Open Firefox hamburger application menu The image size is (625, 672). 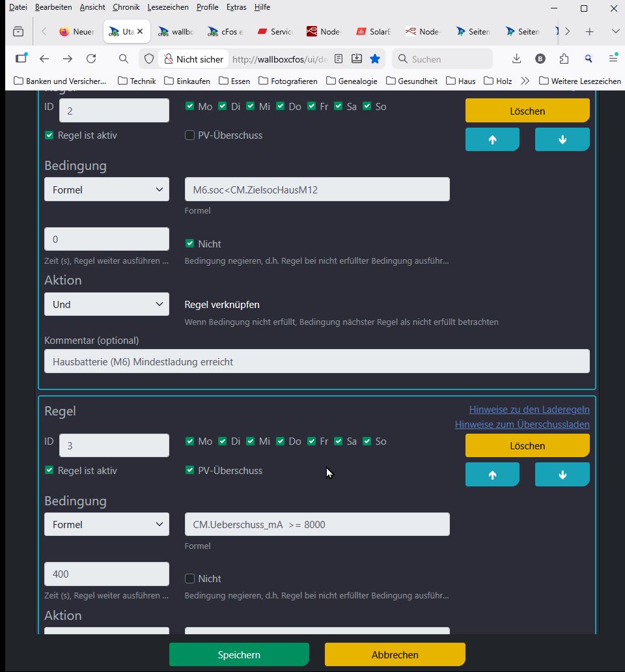pyautogui.click(x=613, y=59)
